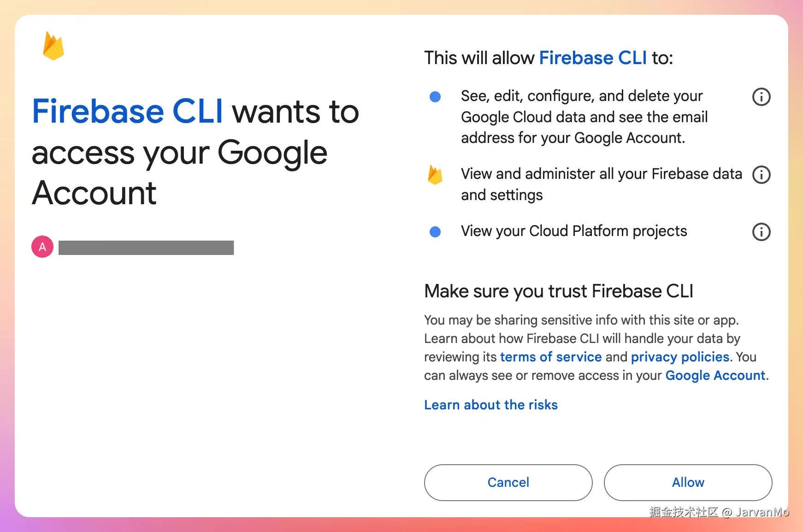Click the Firebase logo at top left

[x=53, y=46]
